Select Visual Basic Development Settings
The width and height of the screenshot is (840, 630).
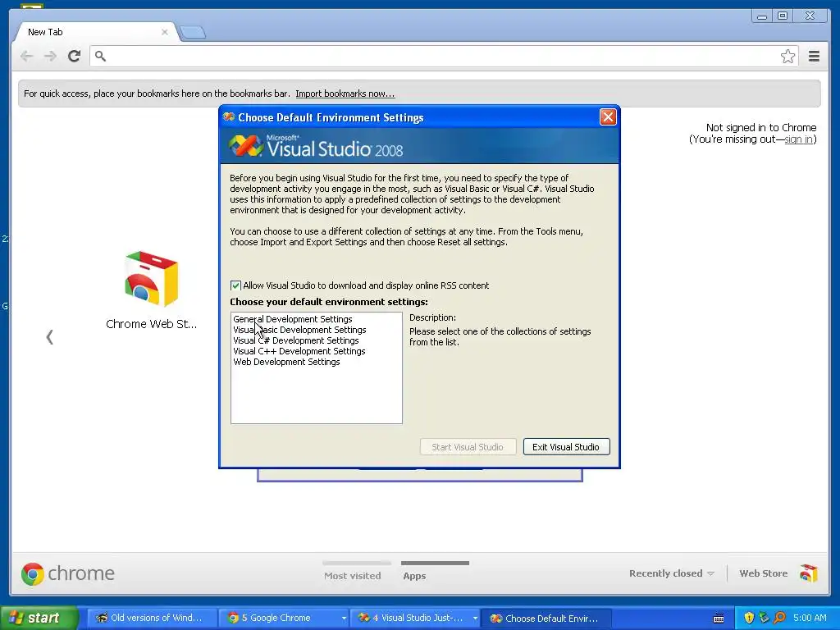tap(299, 330)
